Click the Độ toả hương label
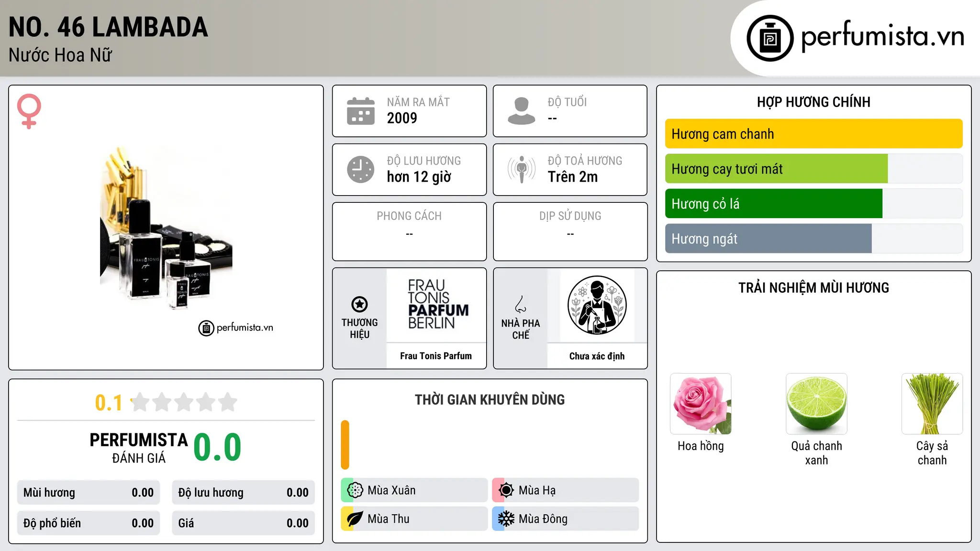 tap(585, 161)
